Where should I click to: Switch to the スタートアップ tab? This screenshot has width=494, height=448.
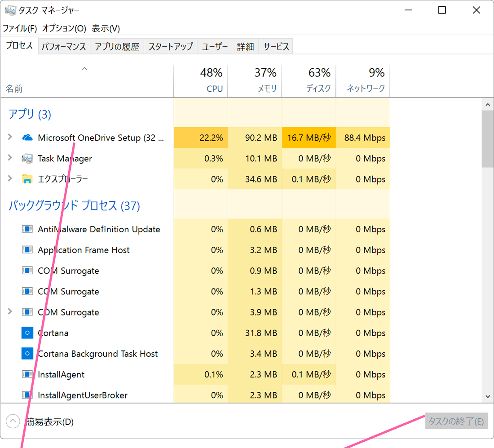(x=171, y=47)
